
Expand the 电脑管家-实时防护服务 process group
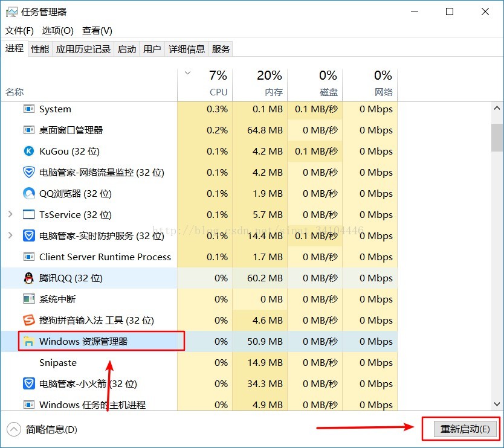pos(10,235)
